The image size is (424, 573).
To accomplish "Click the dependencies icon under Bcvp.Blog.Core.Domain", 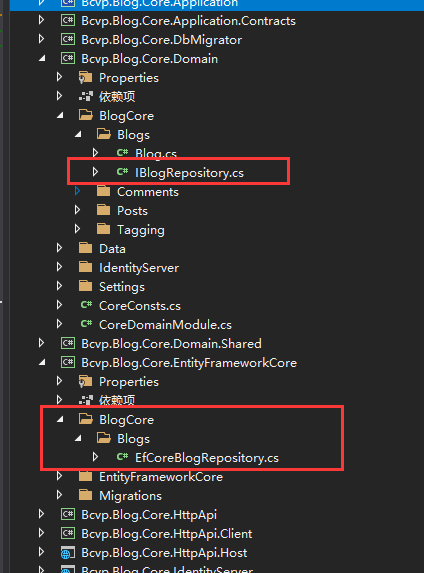I will [x=86, y=96].
